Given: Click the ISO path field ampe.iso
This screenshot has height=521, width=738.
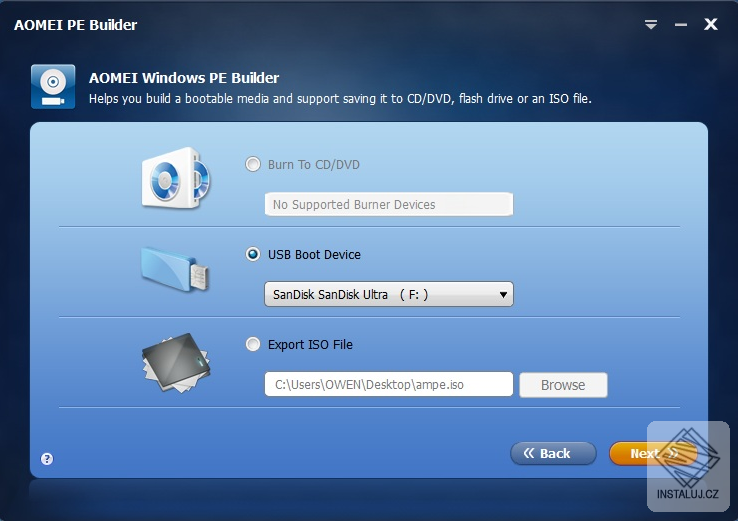Looking at the screenshot, I should click(389, 384).
